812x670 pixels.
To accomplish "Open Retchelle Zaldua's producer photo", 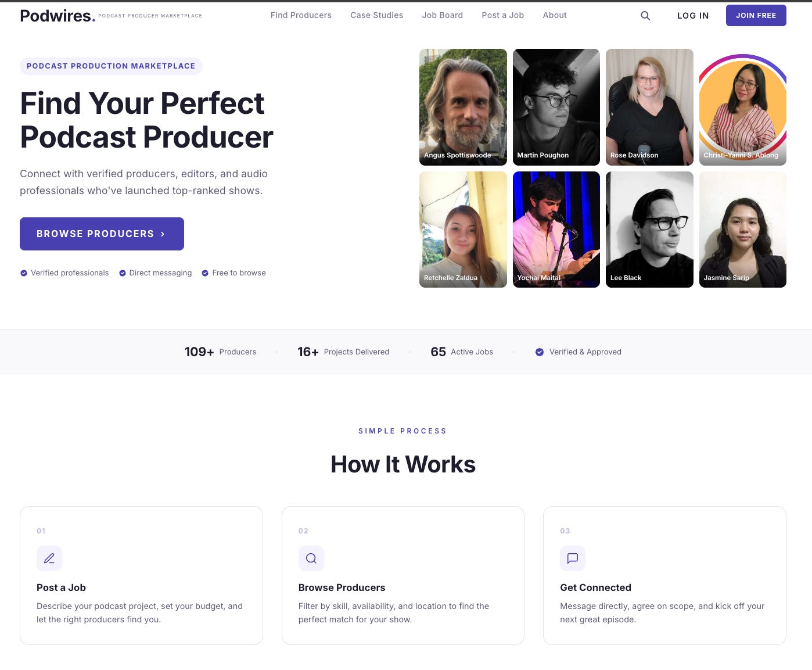I will pos(463,230).
